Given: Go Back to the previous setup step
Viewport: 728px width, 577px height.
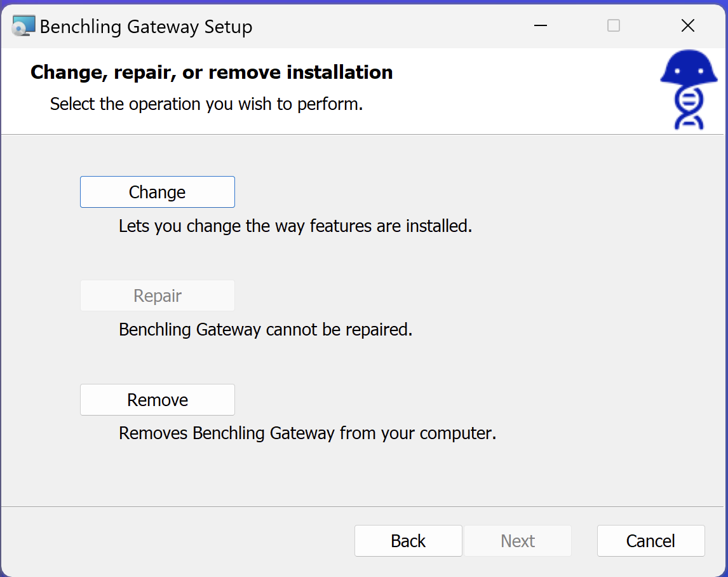Looking at the screenshot, I should pyautogui.click(x=408, y=541).
